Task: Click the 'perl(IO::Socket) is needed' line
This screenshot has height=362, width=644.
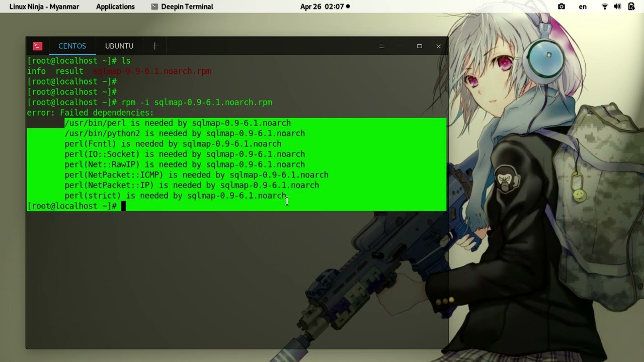Action: click(x=185, y=154)
